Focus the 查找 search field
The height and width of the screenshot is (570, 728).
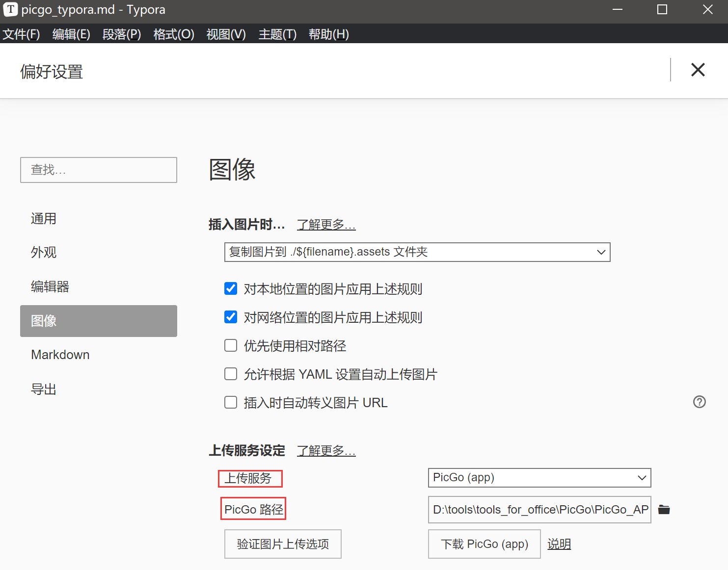point(99,170)
